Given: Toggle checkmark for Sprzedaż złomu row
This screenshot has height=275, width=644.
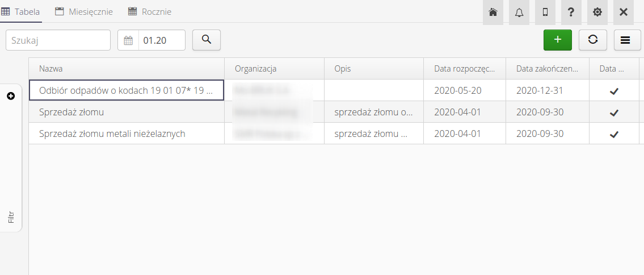Looking at the screenshot, I should point(614,113).
